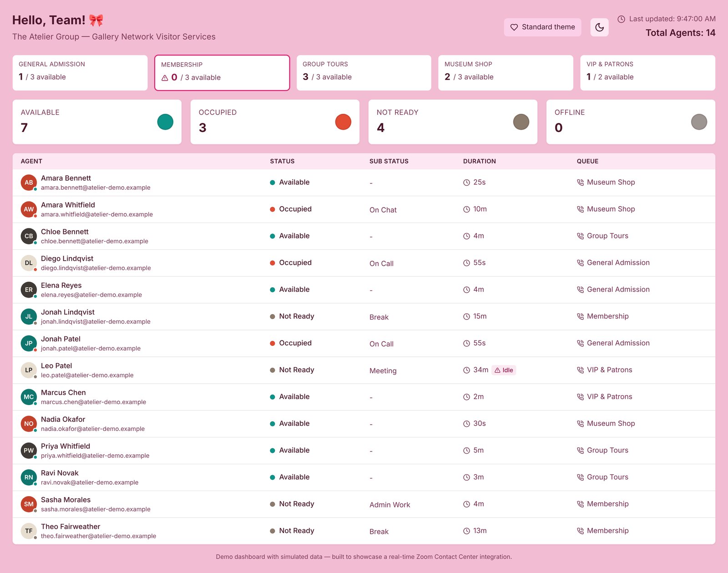Click the grey Offline status circle
The height and width of the screenshot is (573, 728).
pyautogui.click(x=699, y=122)
